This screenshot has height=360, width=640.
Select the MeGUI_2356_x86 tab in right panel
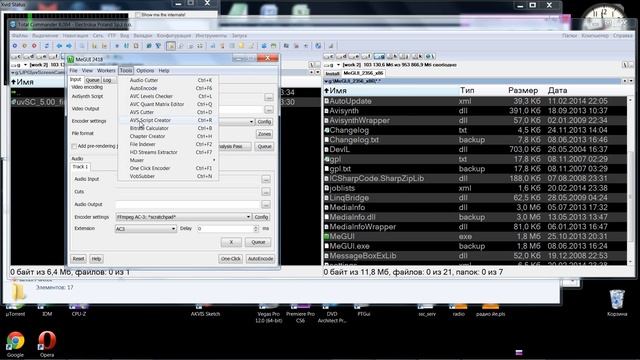363,73
